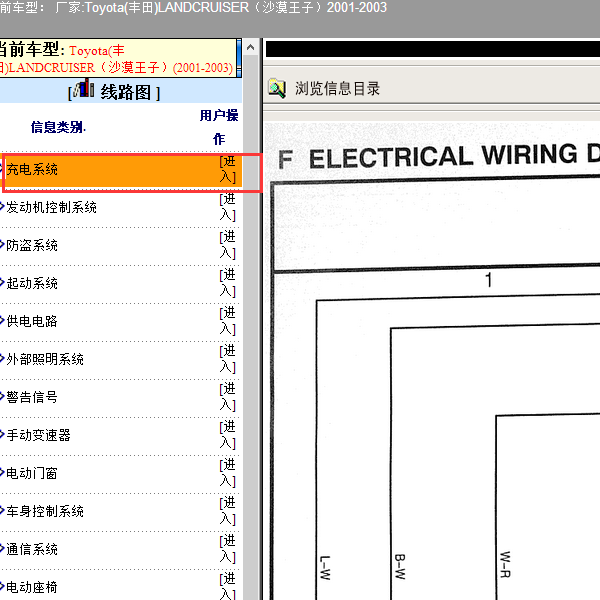Click the B-W wire label in diagram
600x600 pixels.
[x=399, y=566]
